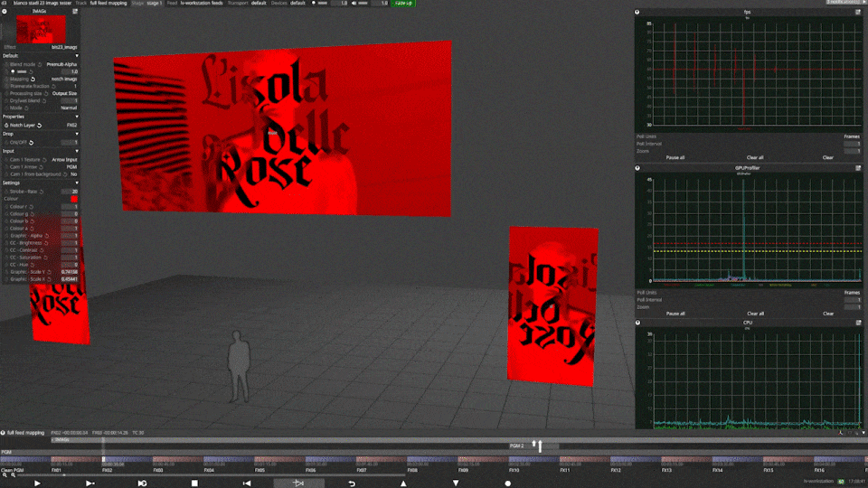
Task: Click Clear all in GPUProfiler panel
Action: [x=756, y=314]
